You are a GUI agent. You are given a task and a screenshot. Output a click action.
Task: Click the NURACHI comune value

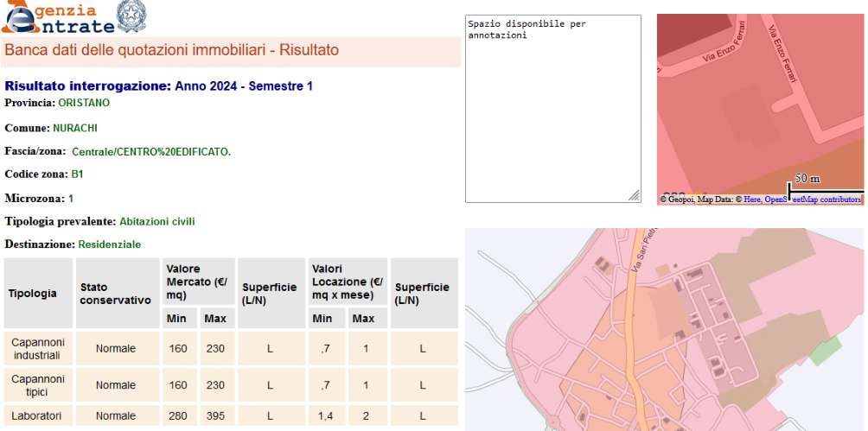coord(75,127)
